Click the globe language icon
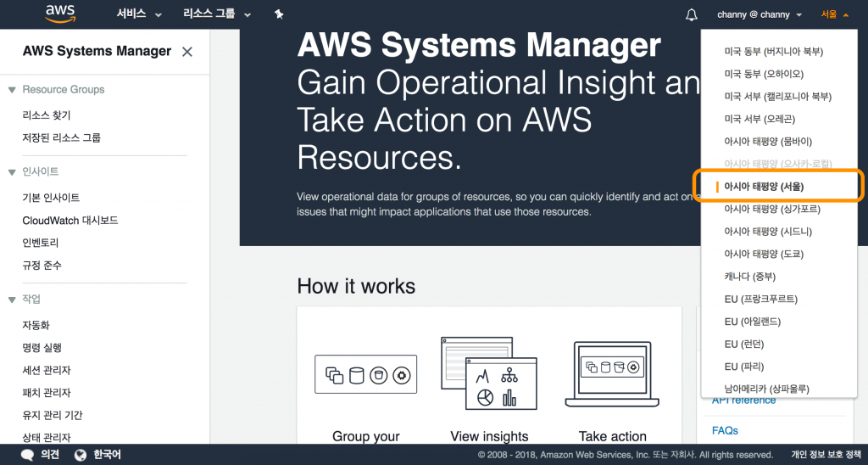This screenshot has height=465, width=868. [81, 455]
